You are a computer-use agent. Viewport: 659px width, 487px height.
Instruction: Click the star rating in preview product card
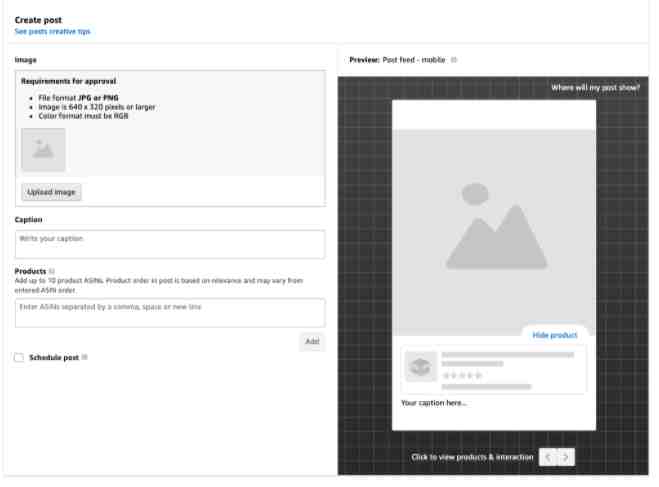pyautogui.click(x=462, y=375)
